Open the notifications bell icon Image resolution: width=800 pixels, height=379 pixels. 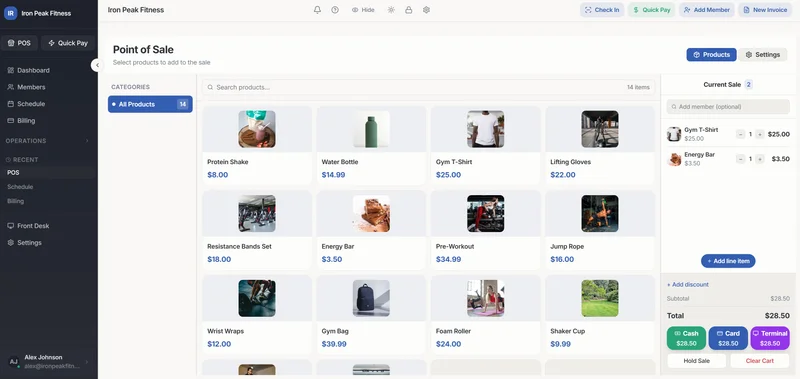[317, 10]
